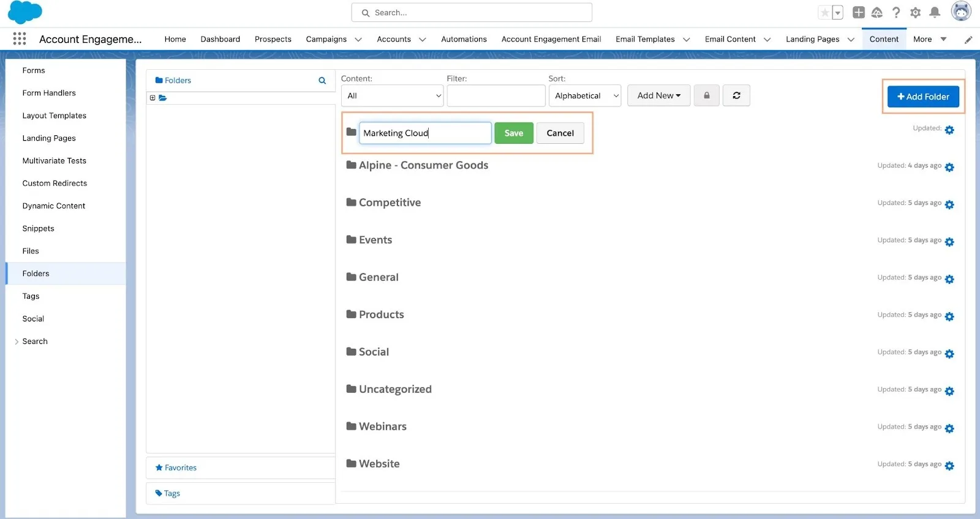
Task: Expand the Search item in the sidebar
Action: [x=17, y=342]
